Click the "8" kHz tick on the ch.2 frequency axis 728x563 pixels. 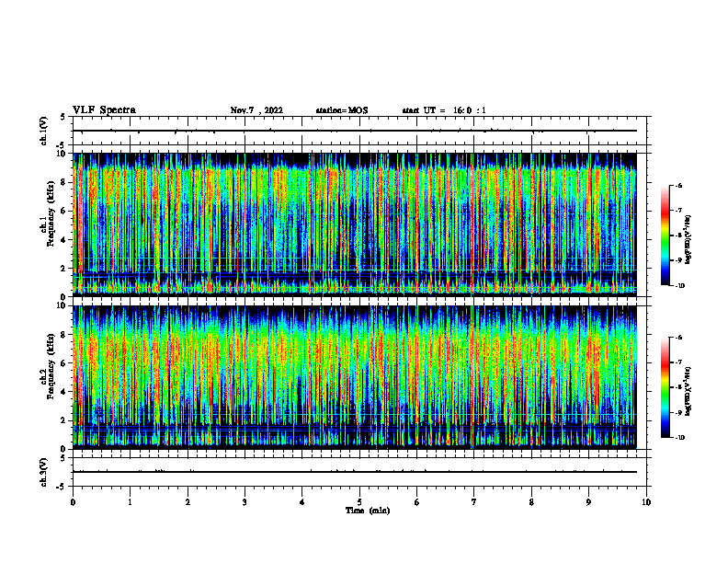[64, 335]
